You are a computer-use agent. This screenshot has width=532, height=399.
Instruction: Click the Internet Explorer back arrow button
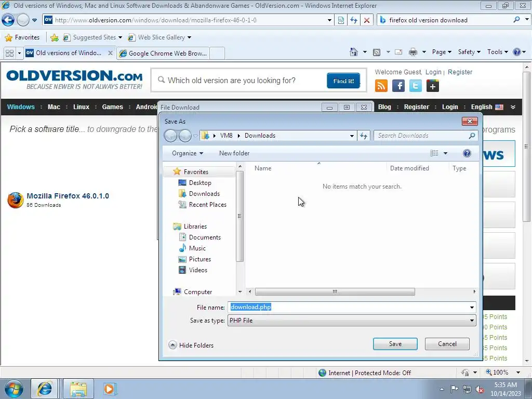pos(8,20)
